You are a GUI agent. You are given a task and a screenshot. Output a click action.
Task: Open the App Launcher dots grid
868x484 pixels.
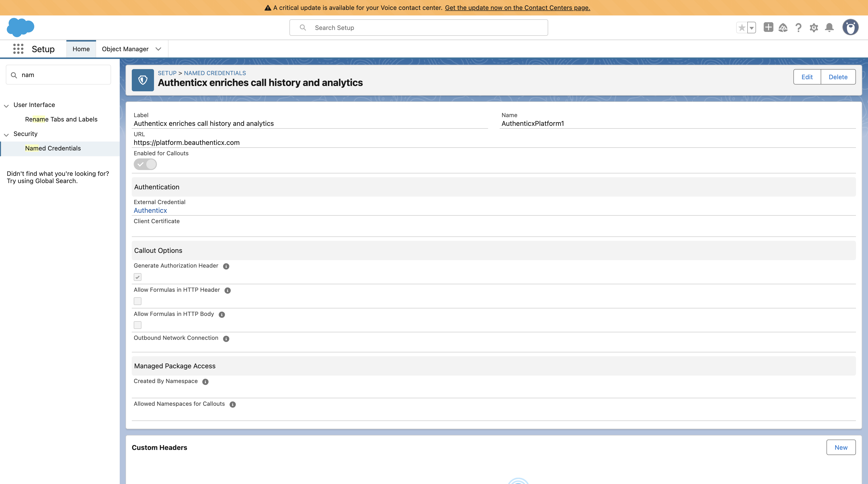pyautogui.click(x=18, y=49)
